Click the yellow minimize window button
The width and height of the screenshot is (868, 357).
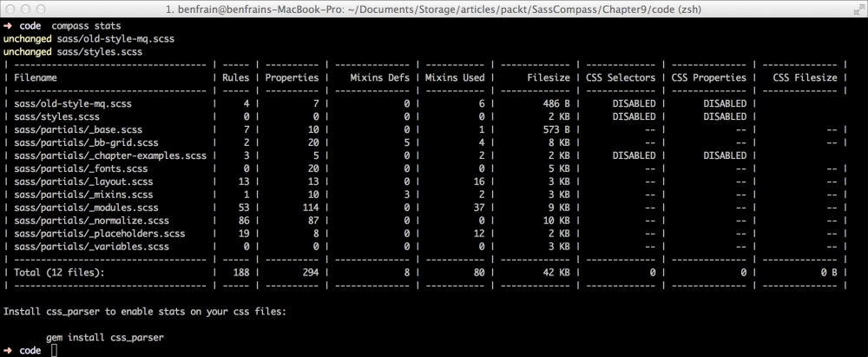[x=27, y=9]
